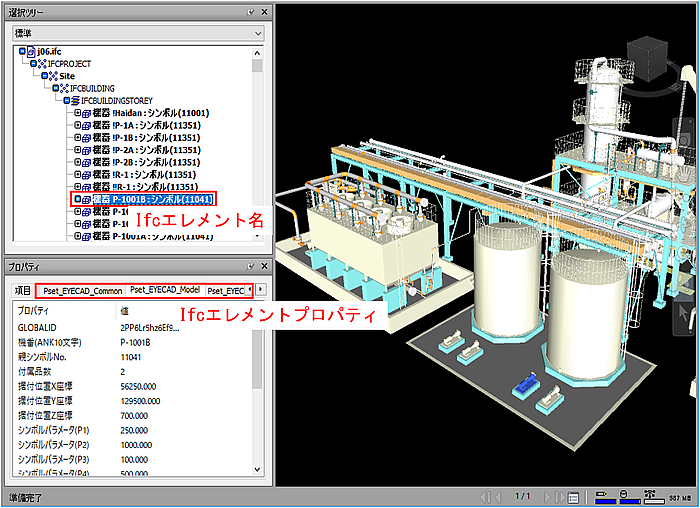The width and height of the screenshot is (700, 508).
Task: Collapse the IFCPROJECT node
Action: [33, 64]
